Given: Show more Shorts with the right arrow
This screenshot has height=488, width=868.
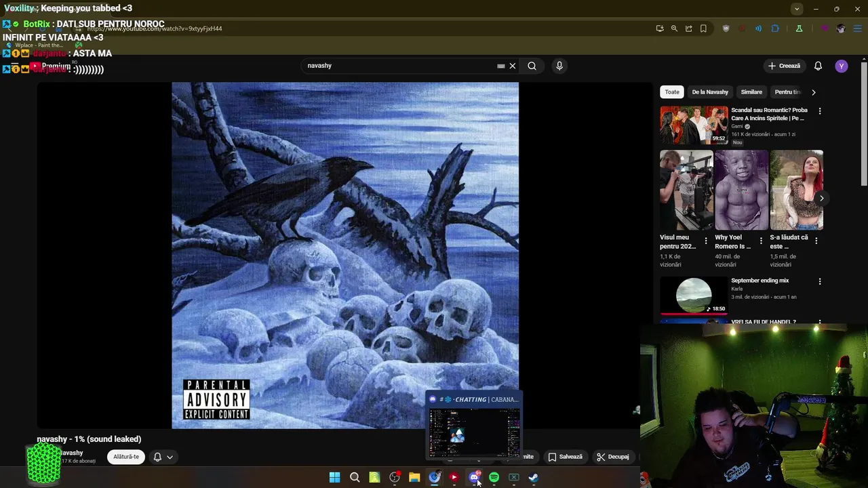Looking at the screenshot, I should click(x=821, y=199).
